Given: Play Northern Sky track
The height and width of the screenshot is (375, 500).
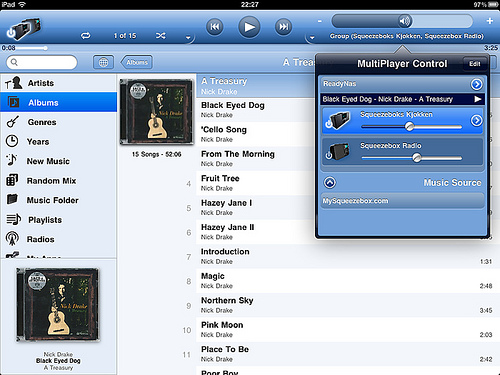Looking at the screenshot, I should coord(347,305).
